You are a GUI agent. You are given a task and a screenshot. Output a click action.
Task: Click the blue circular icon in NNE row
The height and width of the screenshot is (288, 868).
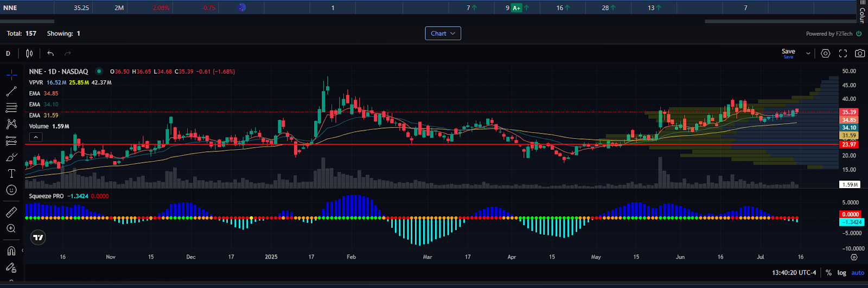(x=242, y=8)
